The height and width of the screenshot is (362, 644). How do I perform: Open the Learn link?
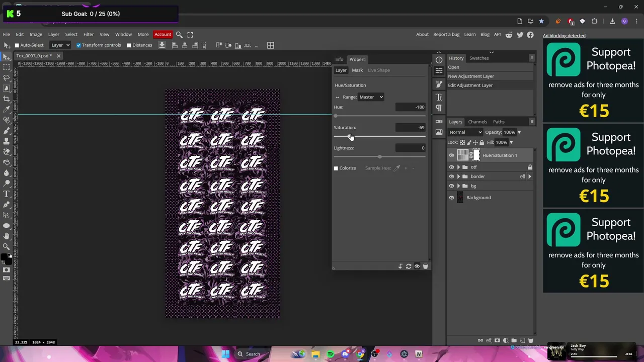coord(470,35)
